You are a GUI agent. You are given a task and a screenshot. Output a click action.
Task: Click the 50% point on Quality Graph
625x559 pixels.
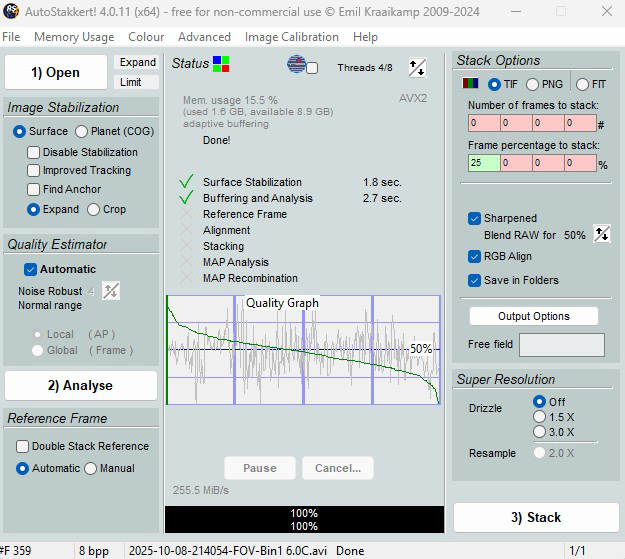point(420,349)
